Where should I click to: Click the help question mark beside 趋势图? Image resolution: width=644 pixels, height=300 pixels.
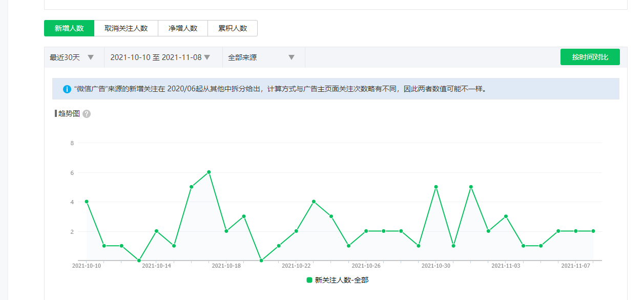pyautogui.click(x=87, y=114)
